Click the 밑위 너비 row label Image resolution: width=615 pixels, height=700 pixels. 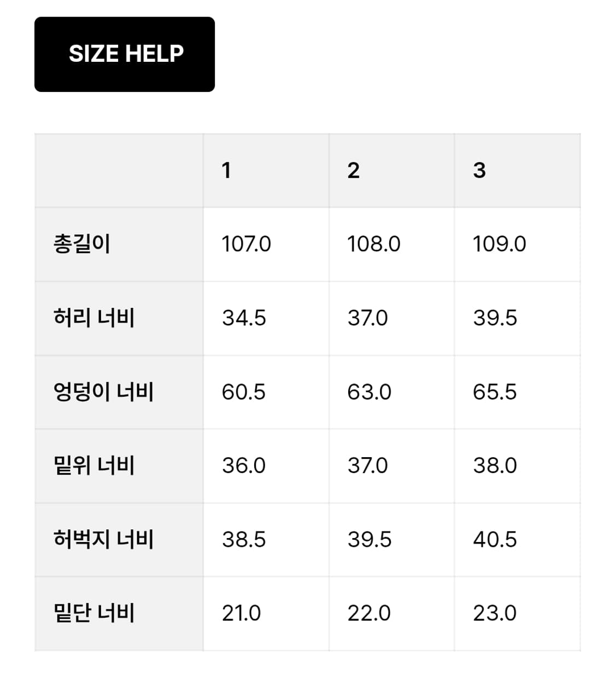(94, 465)
